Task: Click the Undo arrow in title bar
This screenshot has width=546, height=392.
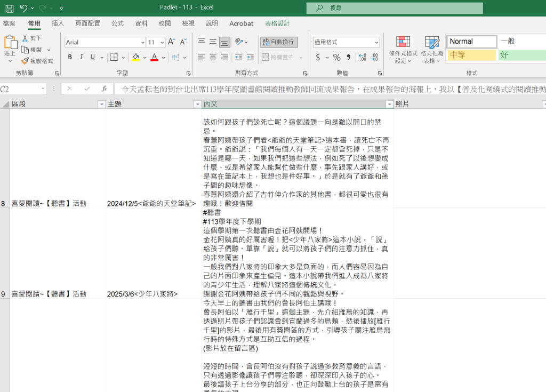Action: pos(23,8)
